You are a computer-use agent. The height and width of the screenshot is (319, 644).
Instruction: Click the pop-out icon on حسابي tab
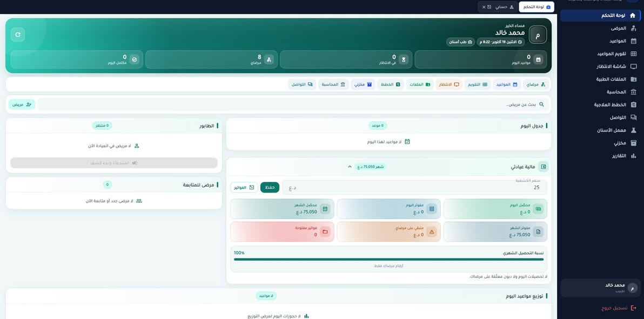(489, 7)
